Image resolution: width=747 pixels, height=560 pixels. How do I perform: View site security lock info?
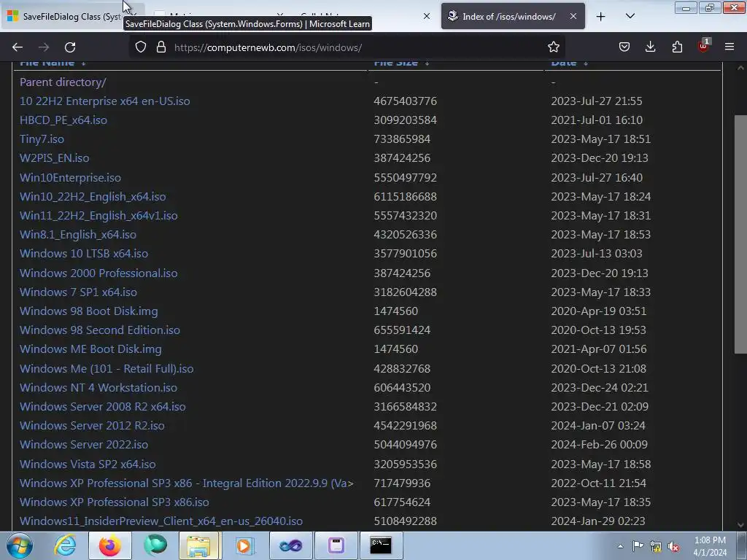(161, 47)
